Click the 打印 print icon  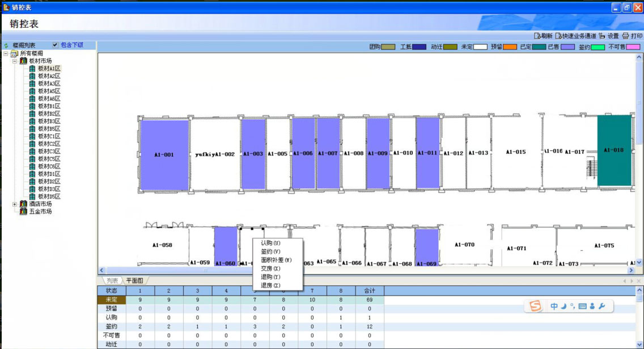coord(626,36)
